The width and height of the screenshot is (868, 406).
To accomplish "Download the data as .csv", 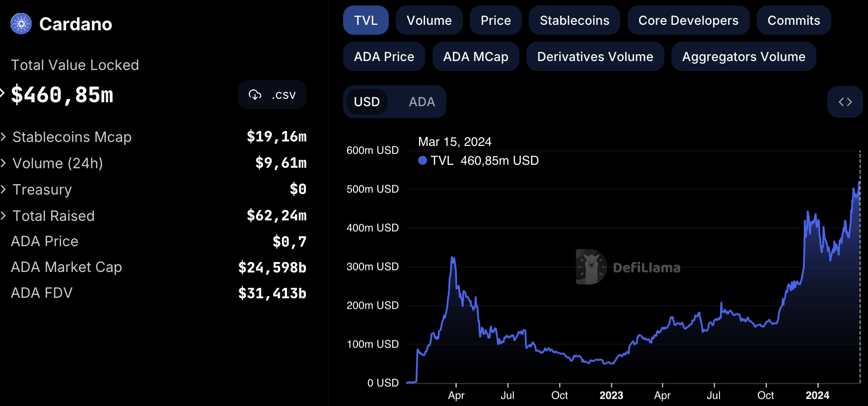I will pyautogui.click(x=272, y=95).
